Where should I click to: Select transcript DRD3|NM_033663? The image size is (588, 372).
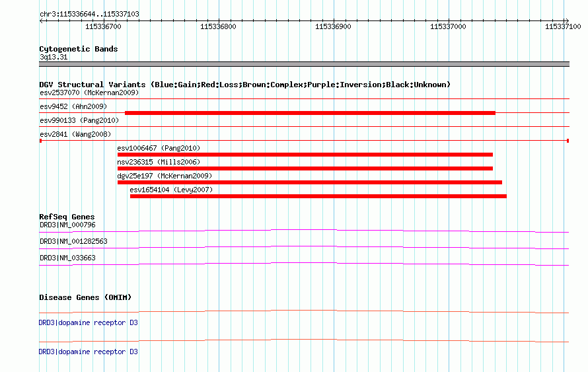click(x=67, y=258)
